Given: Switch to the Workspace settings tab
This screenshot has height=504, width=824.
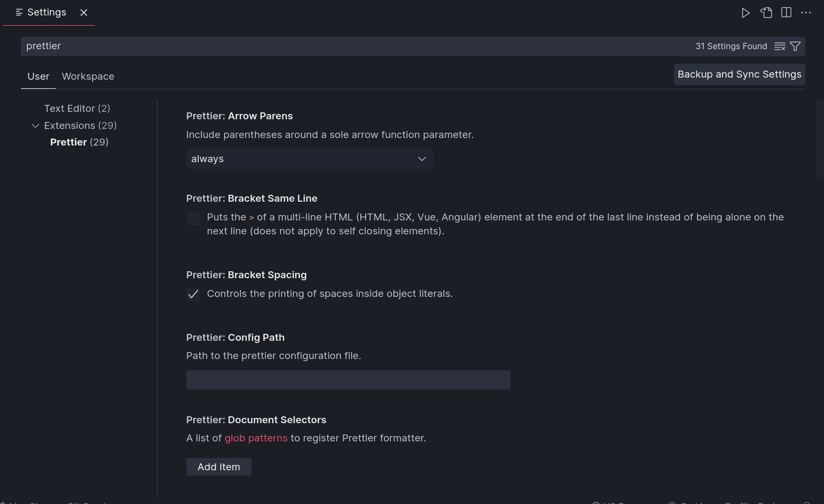Looking at the screenshot, I should coord(88,77).
